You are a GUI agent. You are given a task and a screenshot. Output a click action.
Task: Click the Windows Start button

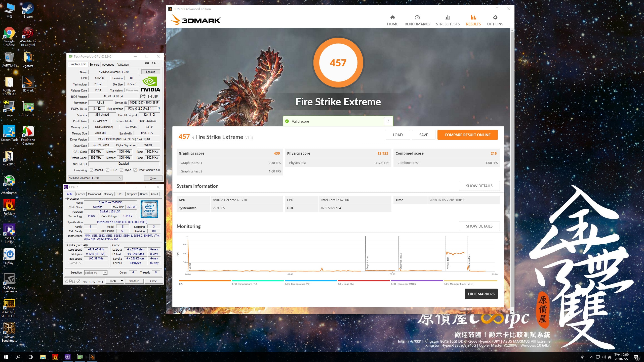6,357
